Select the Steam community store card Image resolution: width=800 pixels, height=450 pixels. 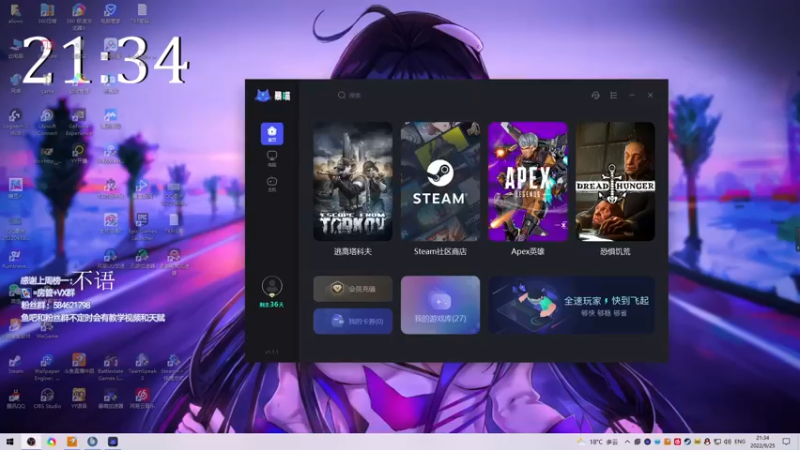point(440,182)
